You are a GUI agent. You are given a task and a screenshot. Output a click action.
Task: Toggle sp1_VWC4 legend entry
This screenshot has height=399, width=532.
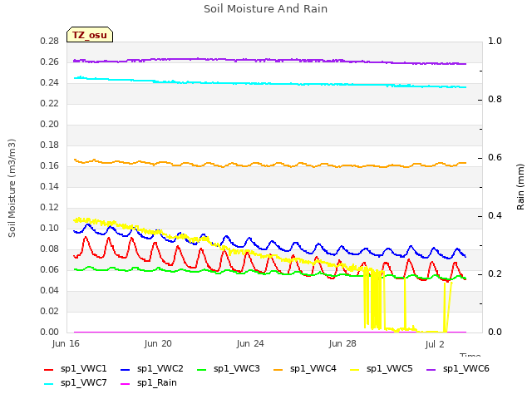305,369
